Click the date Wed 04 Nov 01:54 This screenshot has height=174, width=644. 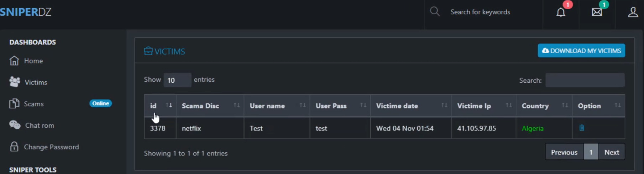405,128
